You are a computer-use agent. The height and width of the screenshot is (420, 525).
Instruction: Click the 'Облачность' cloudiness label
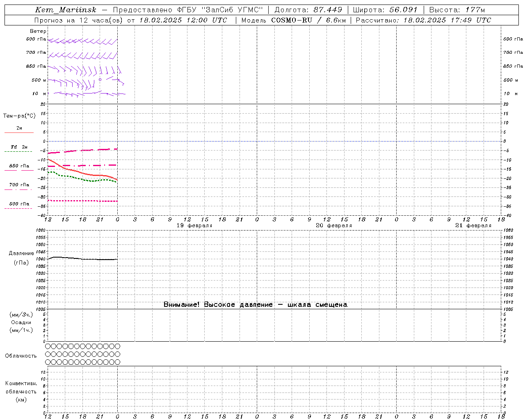click(x=21, y=356)
